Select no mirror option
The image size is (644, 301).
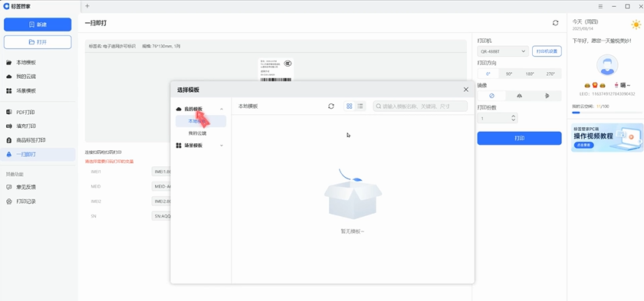click(x=491, y=96)
